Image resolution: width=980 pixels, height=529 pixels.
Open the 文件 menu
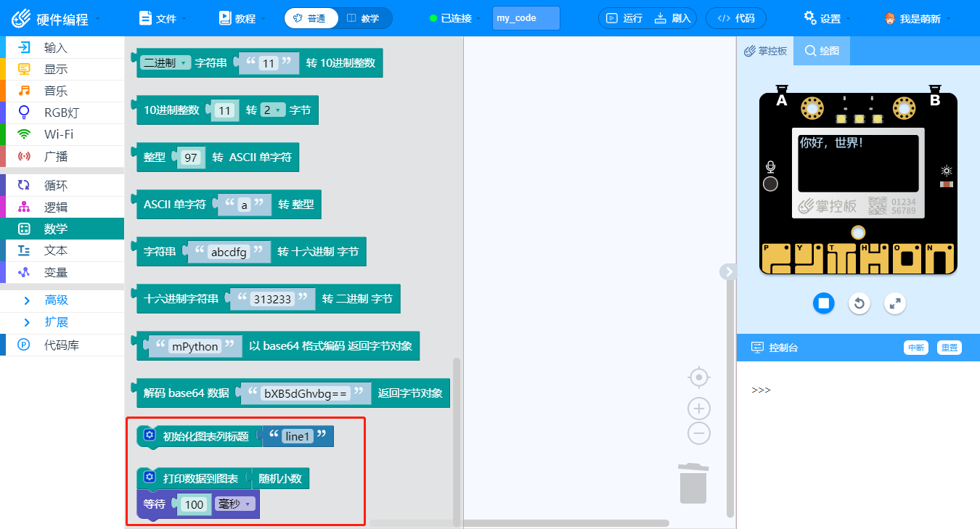pos(163,18)
